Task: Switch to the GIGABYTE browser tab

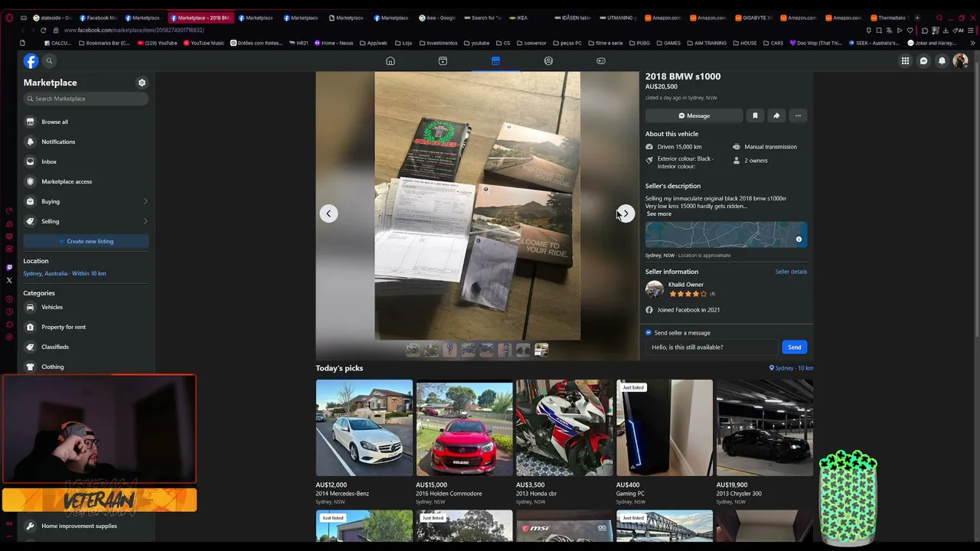Action: click(x=753, y=18)
